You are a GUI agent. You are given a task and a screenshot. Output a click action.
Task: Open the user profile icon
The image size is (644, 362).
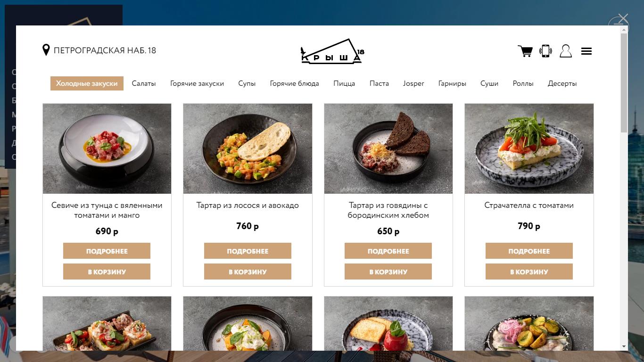tap(566, 51)
